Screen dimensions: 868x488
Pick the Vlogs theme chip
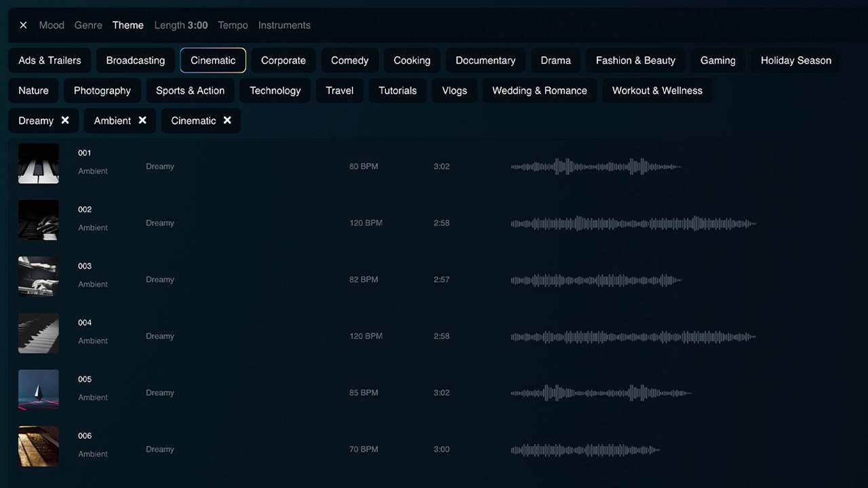coord(455,90)
